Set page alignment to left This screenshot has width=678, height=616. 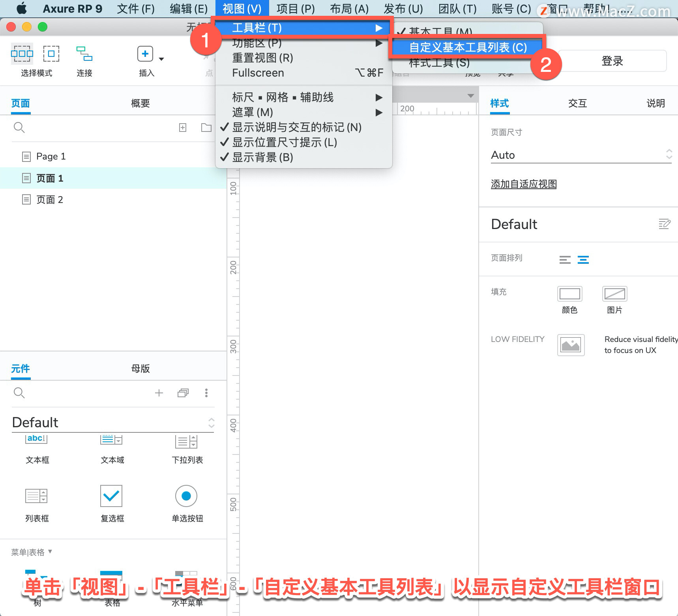point(565,260)
